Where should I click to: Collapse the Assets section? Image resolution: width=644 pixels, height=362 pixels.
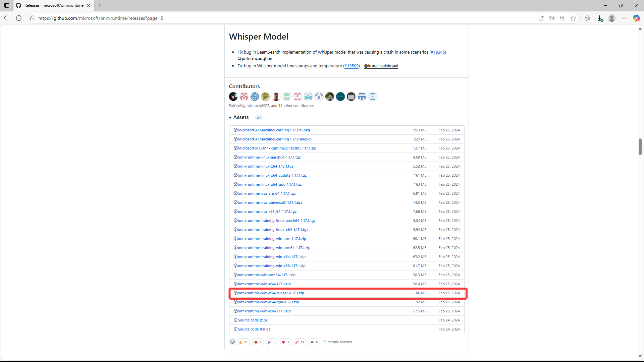tap(239, 117)
